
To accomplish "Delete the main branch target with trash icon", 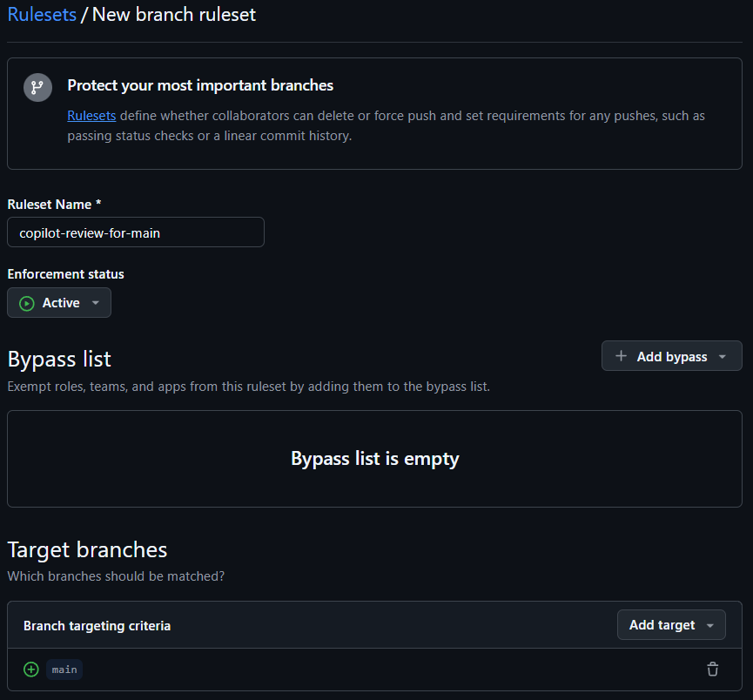I will click(x=712, y=670).
